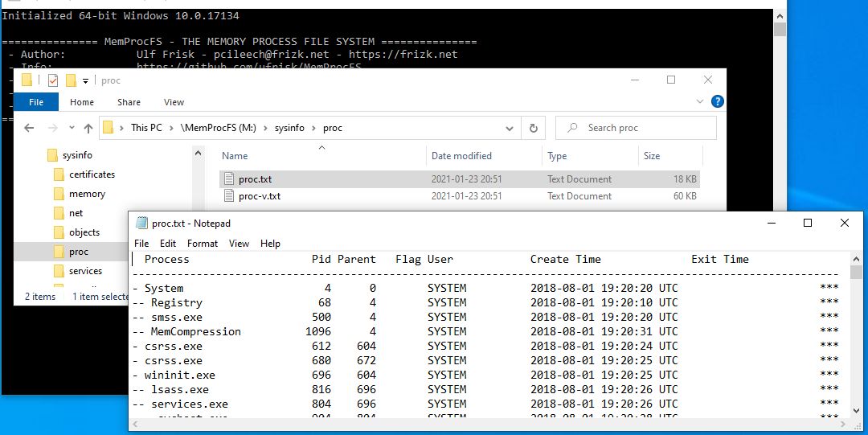Screen dimensions: 868x435
Task: Open the recent locations dropdown arrow
Action: [72, 128]
